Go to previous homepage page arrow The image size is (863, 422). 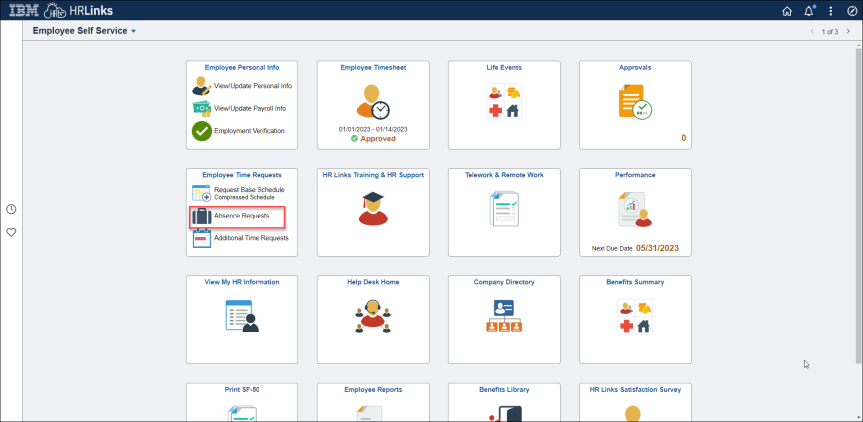[811, 32]
